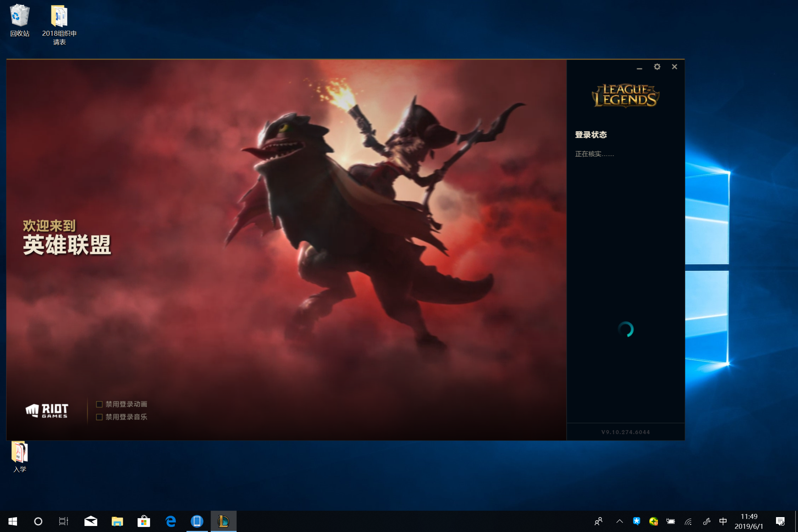
Task: Open League of Legends launcher settings gear
Action: coord(657,67)
